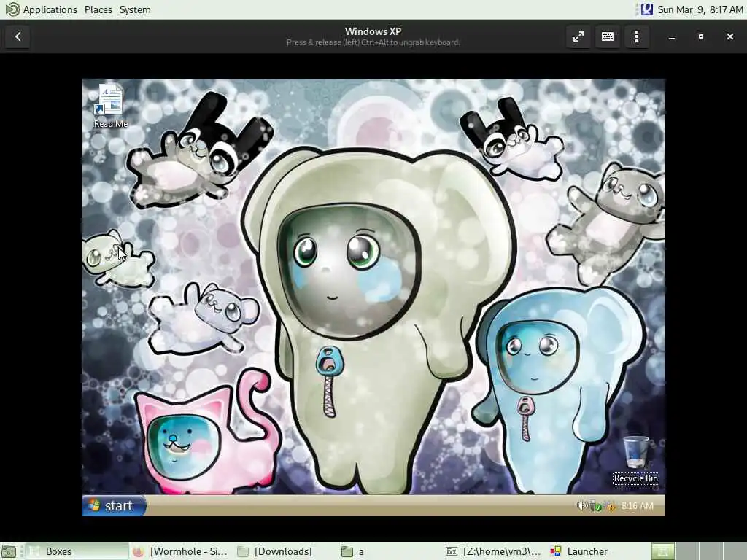Maximize the Boxes window
The image size is (747, 560).
coord(701,36)
